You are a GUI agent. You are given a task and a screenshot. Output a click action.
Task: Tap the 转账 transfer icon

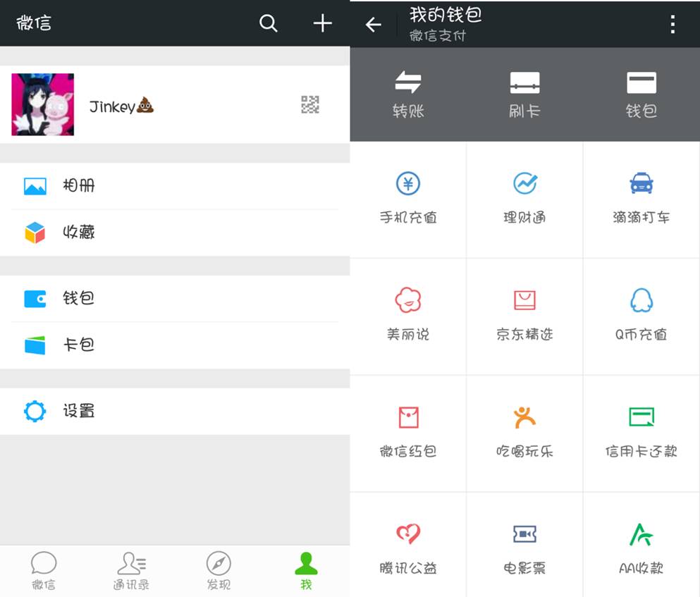(408, 82)
